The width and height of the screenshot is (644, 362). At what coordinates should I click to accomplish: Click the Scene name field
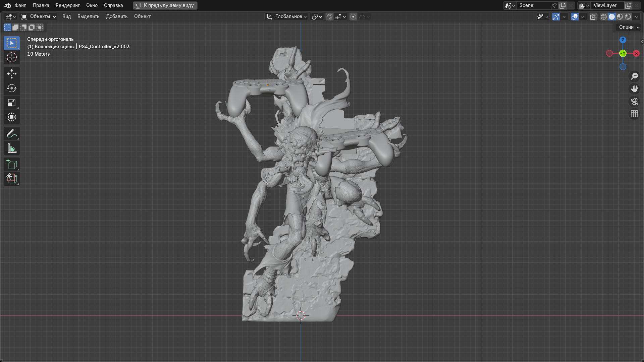[534, 5]
